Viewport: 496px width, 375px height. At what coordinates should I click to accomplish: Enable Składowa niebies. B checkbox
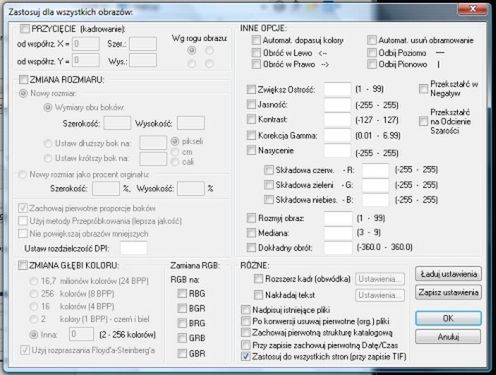click(x=269, y=199)
